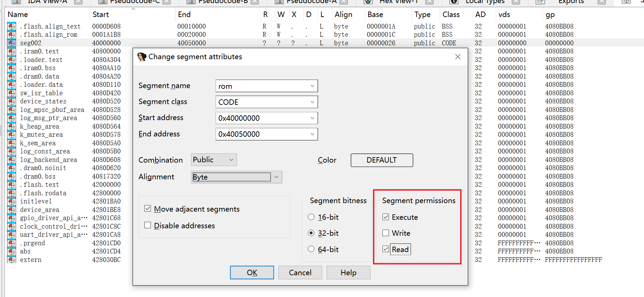The image size is (644, 297).
Task: Click the .iram0.text segment icon
Action: coord(12,52)
